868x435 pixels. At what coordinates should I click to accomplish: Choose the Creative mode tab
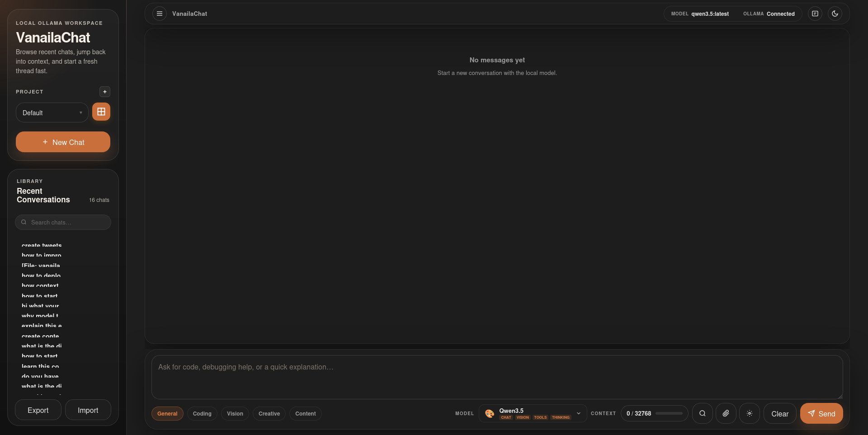coord(269,413)
